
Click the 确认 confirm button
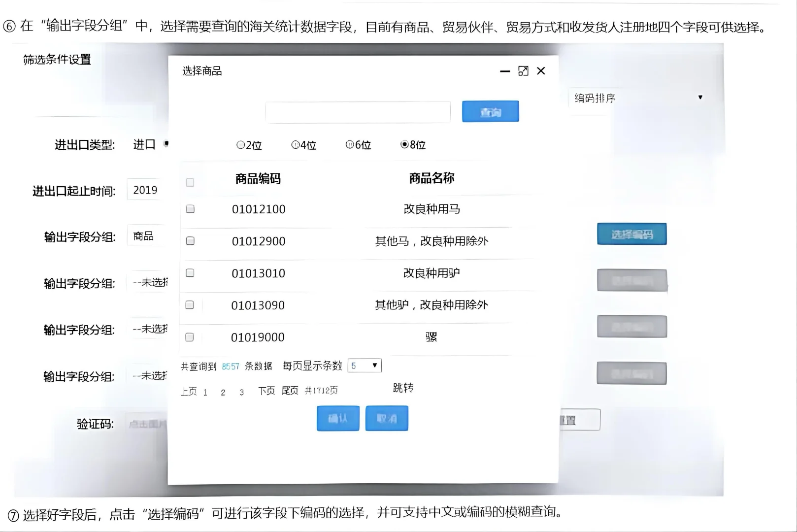[x=338, y=418]
